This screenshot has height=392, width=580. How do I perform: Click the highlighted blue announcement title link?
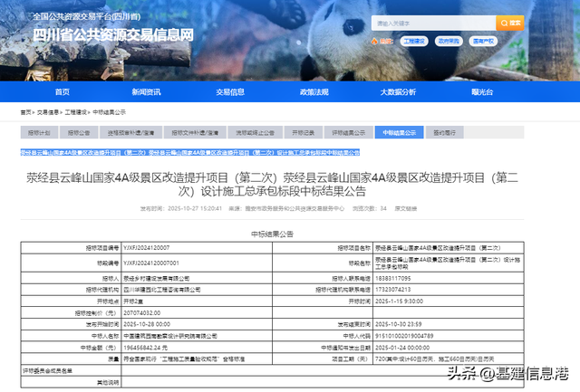pyautogui.click(x=190, y=153)
